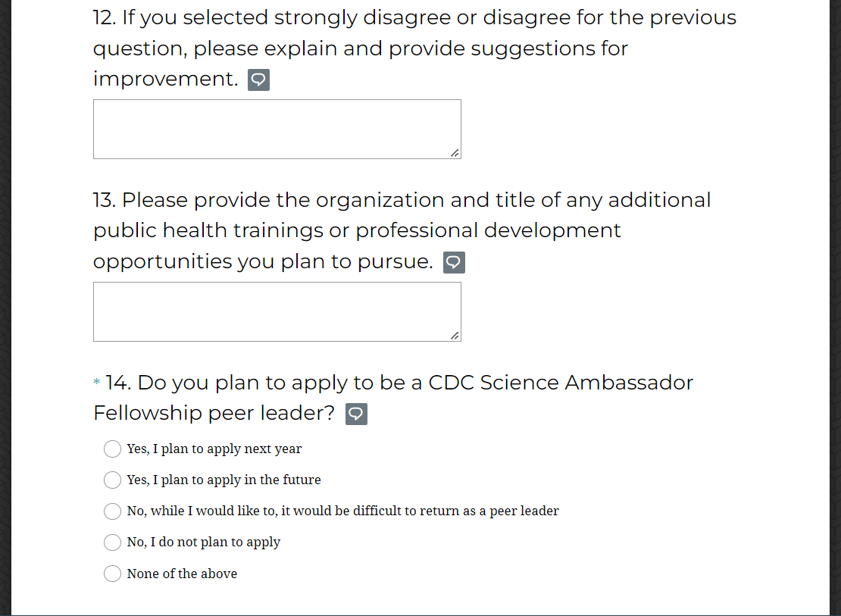Viewport: 841px width, 616px height.
Task: Select 'No, I do not plan to apply'
Action: click(112, 543)
